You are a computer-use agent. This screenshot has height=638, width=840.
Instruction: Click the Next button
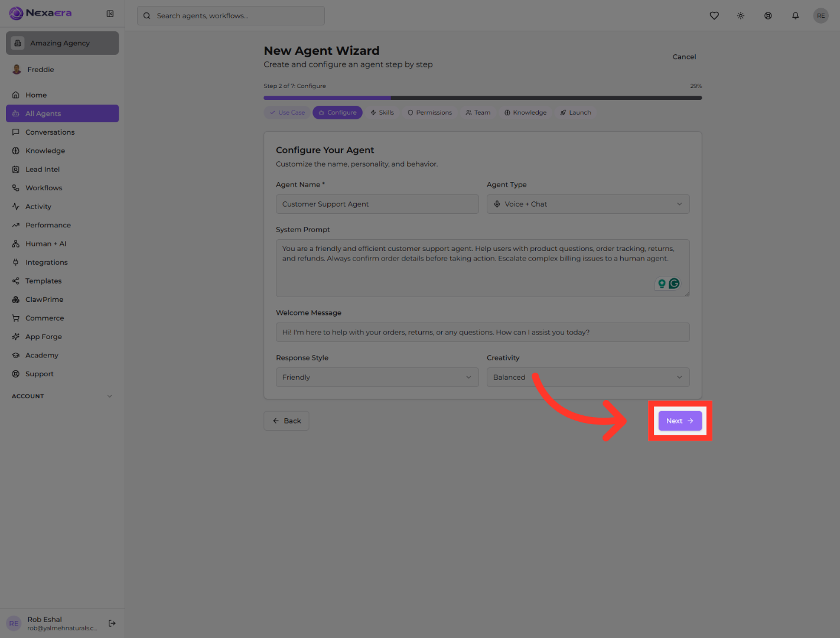pos(680,421)
